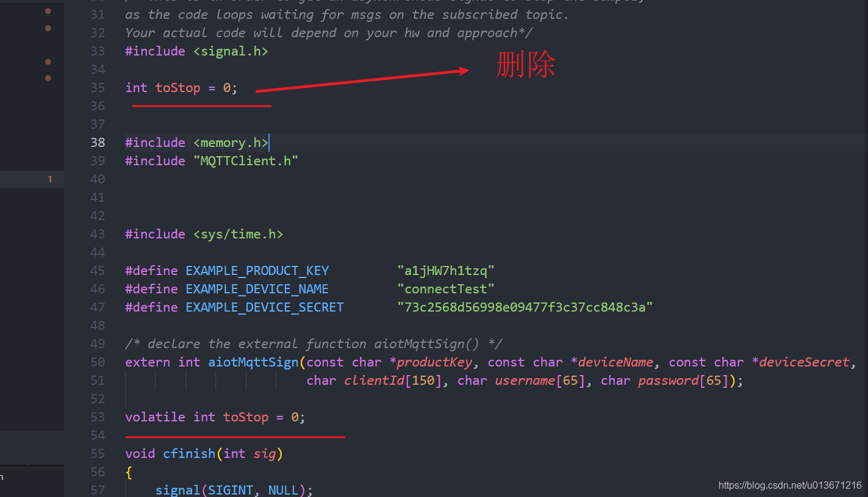
Task: Click the 'clientId[150]' parameter
Action: click(x=393, y=381)
